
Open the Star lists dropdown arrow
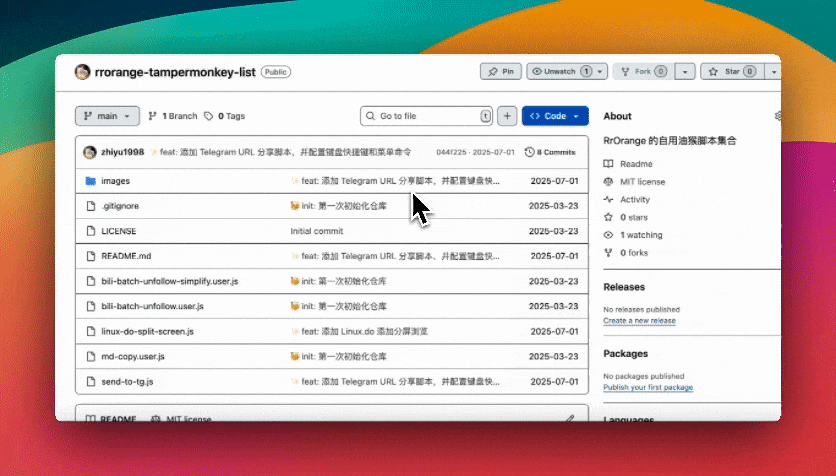coord(773,71)
